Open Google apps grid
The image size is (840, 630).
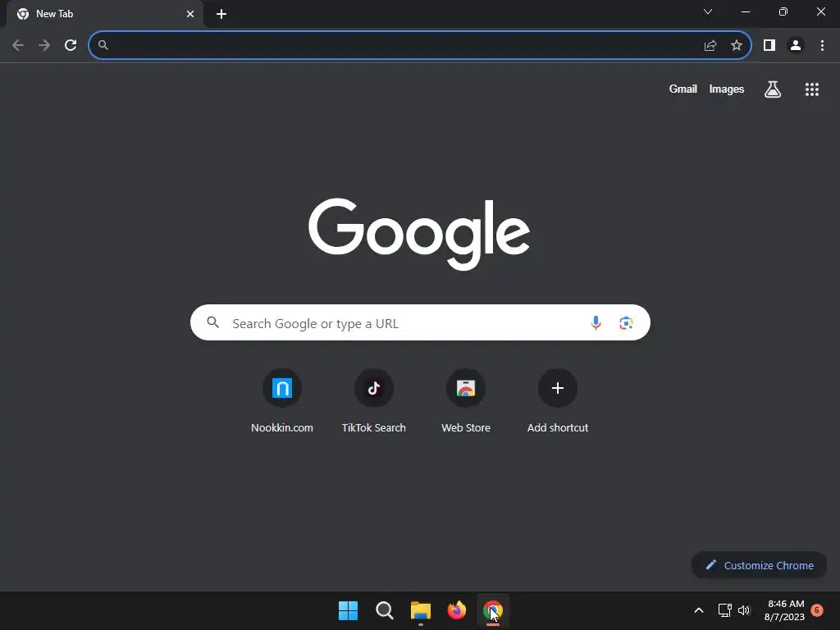(x=812, y=89)
